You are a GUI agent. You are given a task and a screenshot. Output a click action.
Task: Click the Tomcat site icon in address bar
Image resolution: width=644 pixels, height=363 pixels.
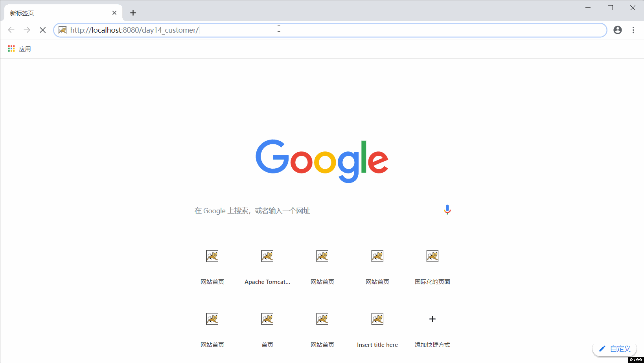pos(63,30)
